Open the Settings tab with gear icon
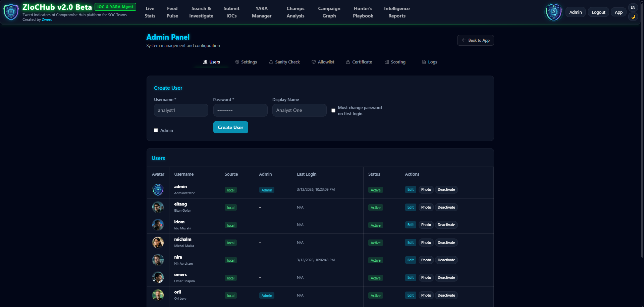This screenshot has width=644, height=307. (x=246, y=62)
